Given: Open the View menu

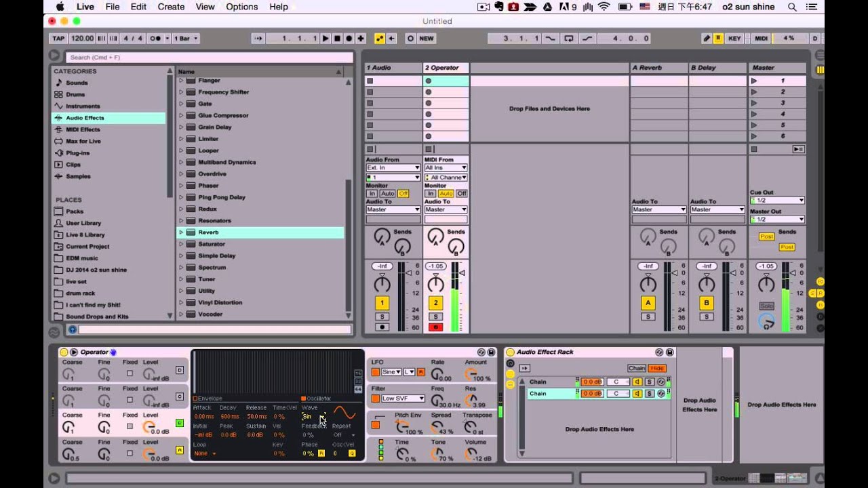Looking at the screenshot, I should click(x=205, y=7).
